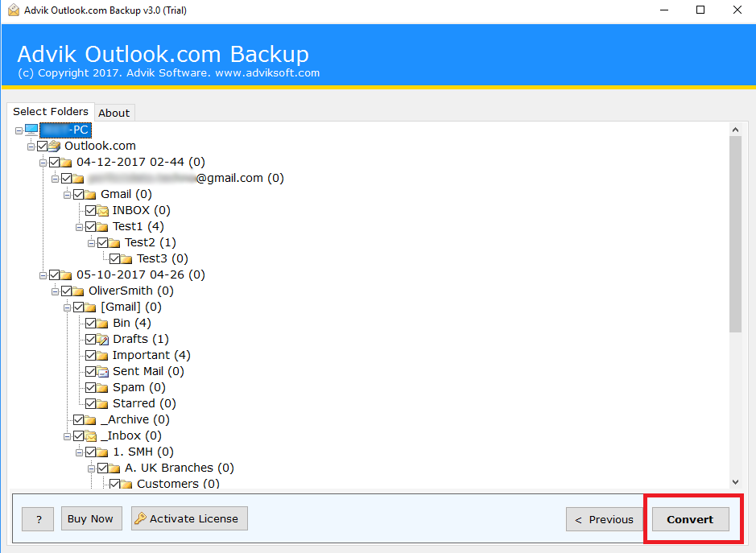Select the A. UK Branches (0) label

[x=180, y=468]
